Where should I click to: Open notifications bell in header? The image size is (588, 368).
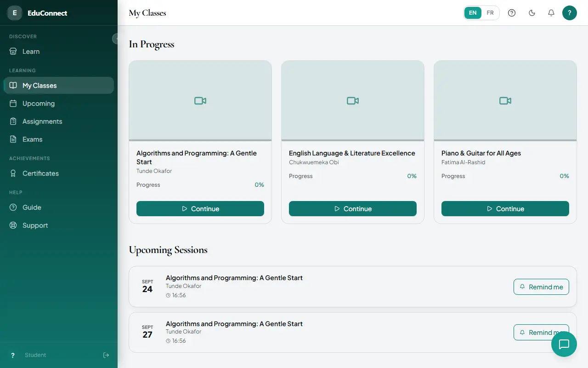[551, 13]
